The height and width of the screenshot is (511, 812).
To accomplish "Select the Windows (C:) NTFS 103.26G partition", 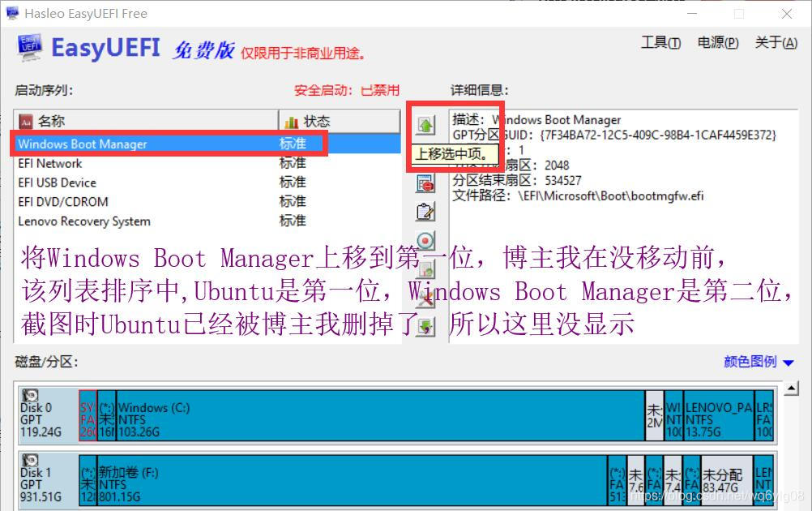I will pyautogui.click(x=381, y=415).
